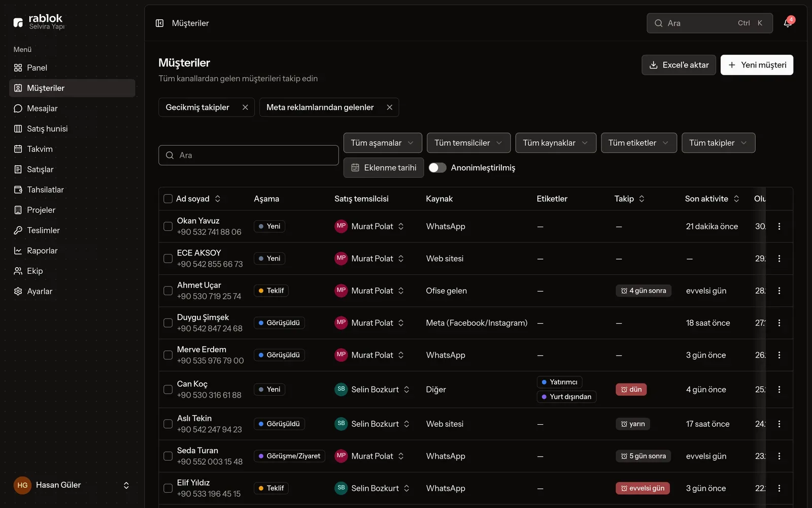The image size is (812, 508).
Task: Open Satış hunisi in the sidebar
Action: pyautogui.click(x=72, y=129)
